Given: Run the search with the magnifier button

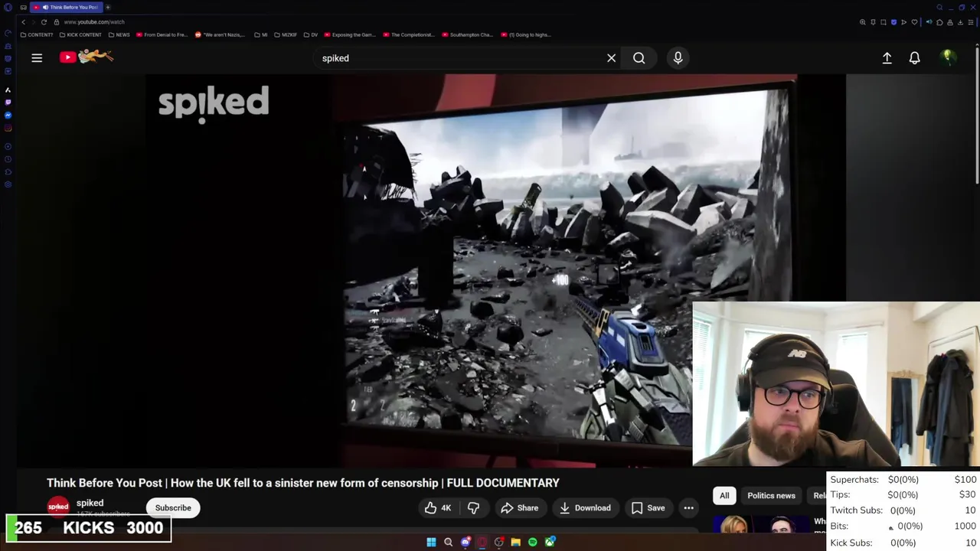Looking at the screenshot, I should click(639, 57).
